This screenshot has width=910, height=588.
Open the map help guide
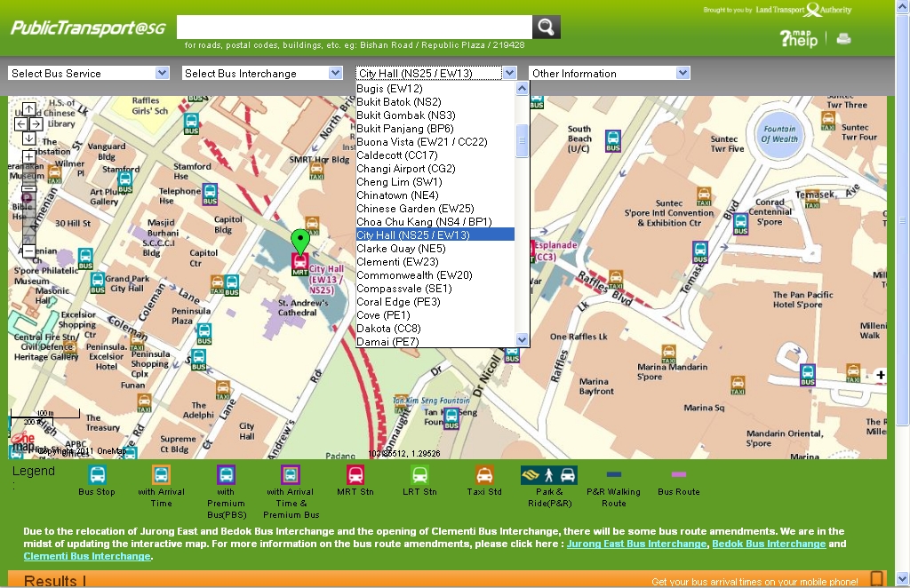pyautogui.click(x=796, y=38)
